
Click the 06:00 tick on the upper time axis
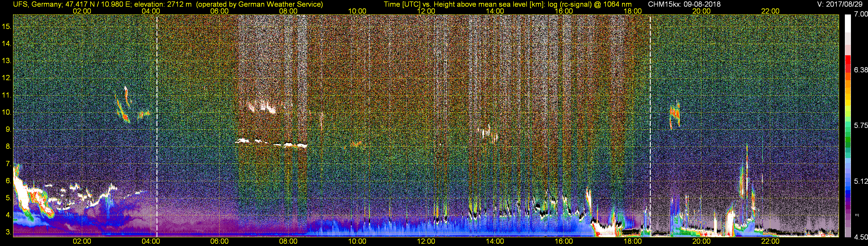pos(219,11)
